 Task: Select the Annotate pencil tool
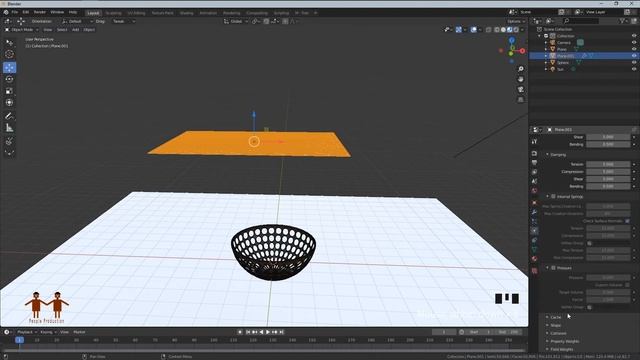9,116
